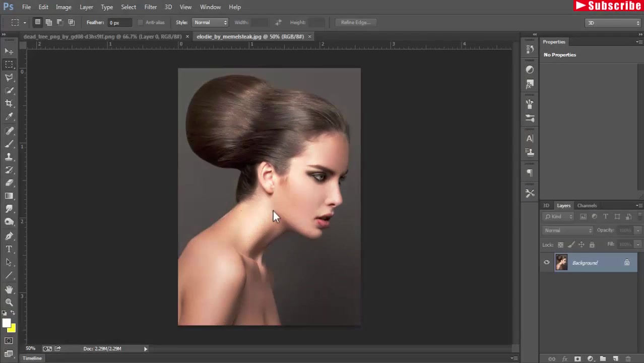Image resolution: width=644 pixels, height=363 pixels.
Task: Add a layer mask
Action: click(577, 359)
